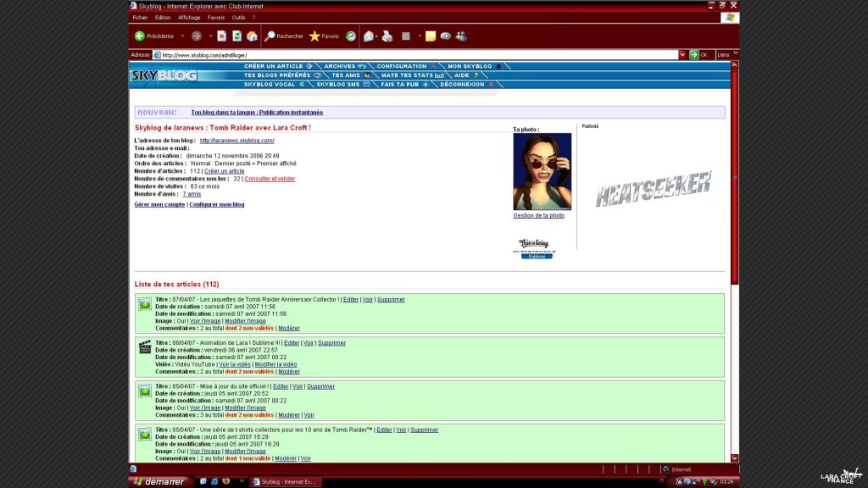Open the Outils menu
The image size is (868, 488).
click(x=238, y=17)
